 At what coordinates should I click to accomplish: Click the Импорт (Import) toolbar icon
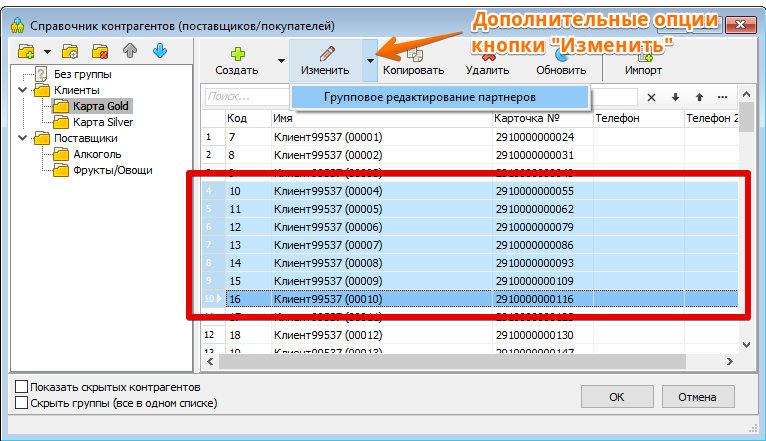(x=643, y=60)
